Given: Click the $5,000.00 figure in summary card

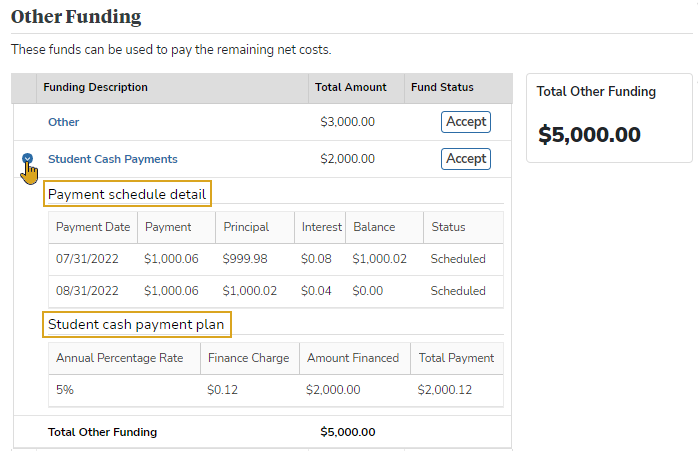Looking at the screenshot, I should tap(589, 134).
